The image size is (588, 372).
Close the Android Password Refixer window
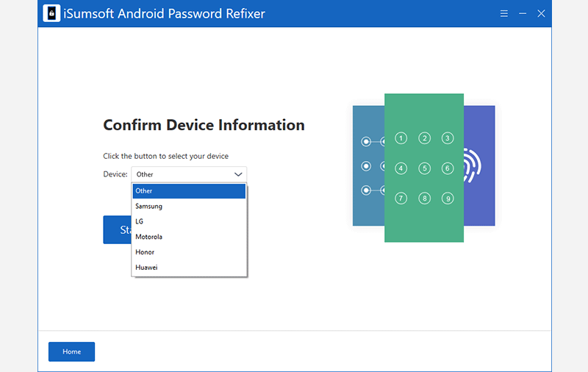[542, 14]
